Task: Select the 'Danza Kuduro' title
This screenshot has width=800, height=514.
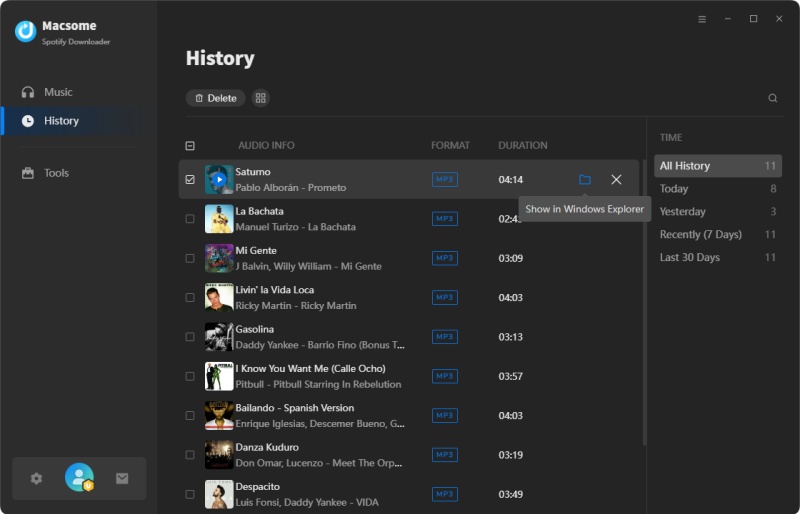Action: click(x=267, y=447)
